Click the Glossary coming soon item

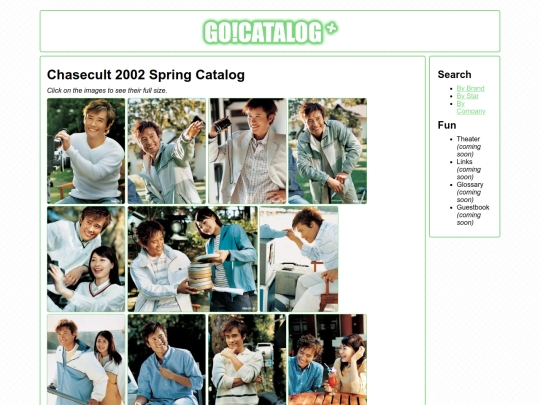(470, 192)
